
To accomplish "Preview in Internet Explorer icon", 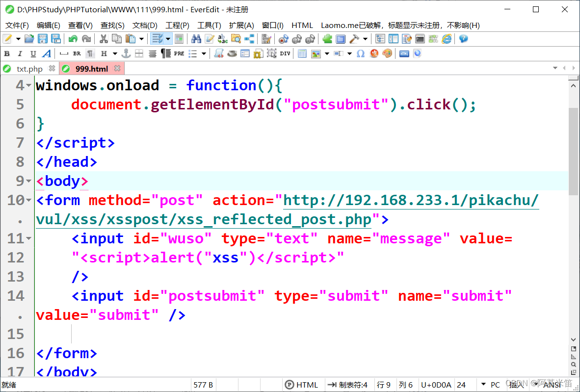I will click(x=447, y=38).
